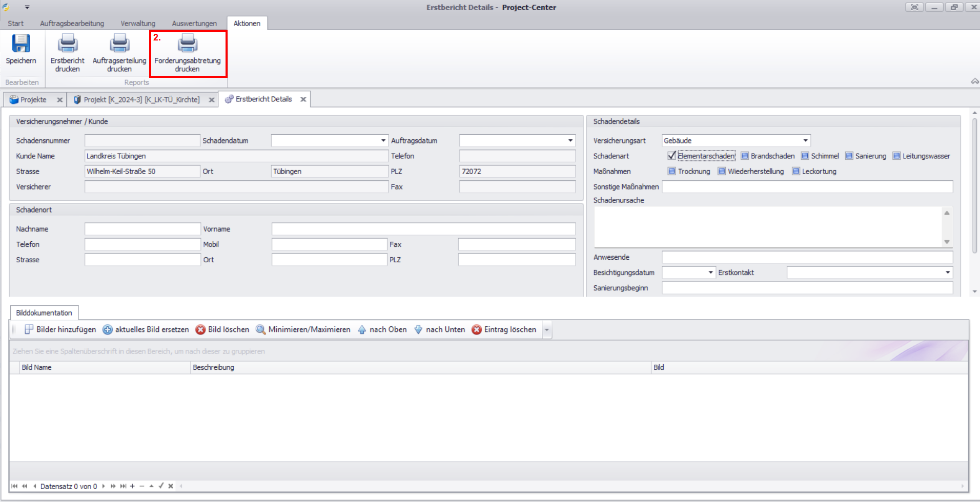Click the Speichern save icon
This screenshot has height=502, width=980.
[21, 44]
